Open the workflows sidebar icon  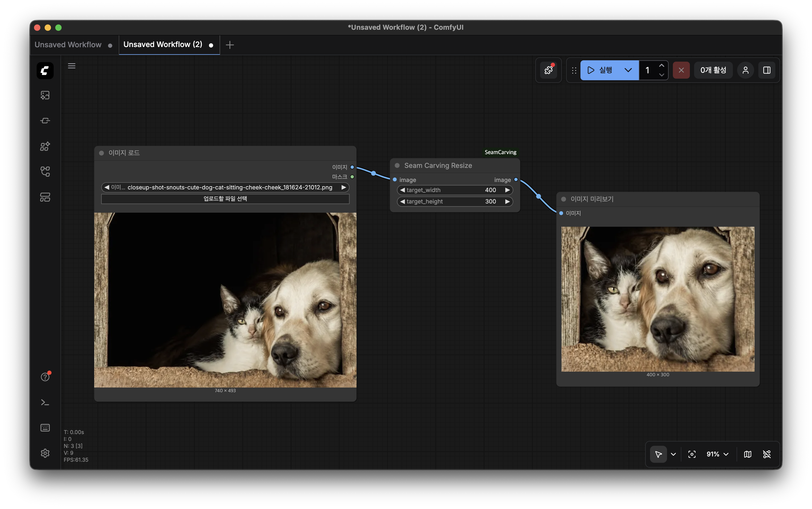pos(45,172)
